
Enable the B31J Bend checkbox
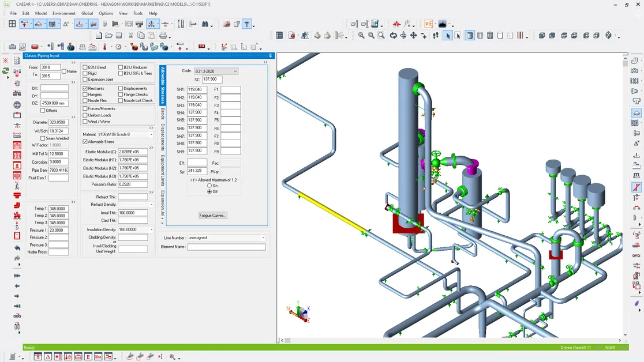85,67
